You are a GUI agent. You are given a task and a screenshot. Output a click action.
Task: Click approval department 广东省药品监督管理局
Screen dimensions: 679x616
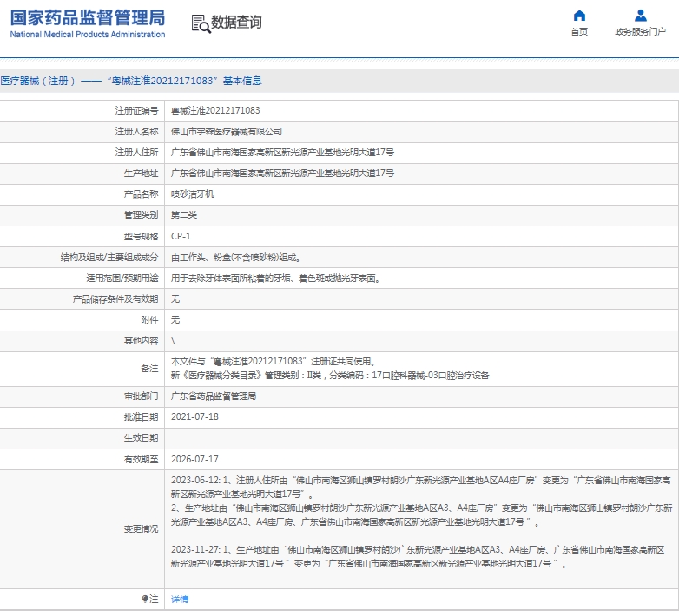pyautogui.click(x=214, y=396)
